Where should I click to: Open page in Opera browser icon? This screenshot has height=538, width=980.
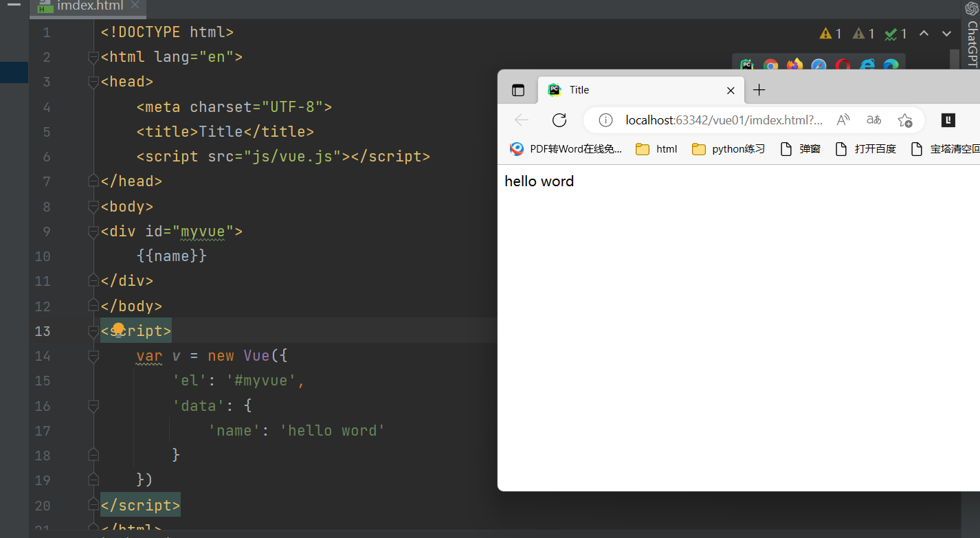[x=843, y=65]
